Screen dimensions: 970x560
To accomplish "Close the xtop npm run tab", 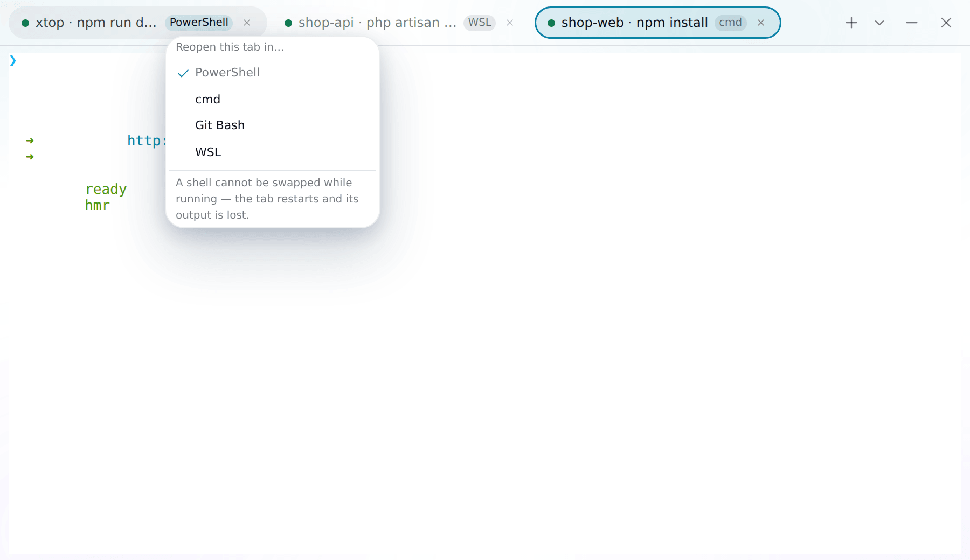I will point(247,23).
